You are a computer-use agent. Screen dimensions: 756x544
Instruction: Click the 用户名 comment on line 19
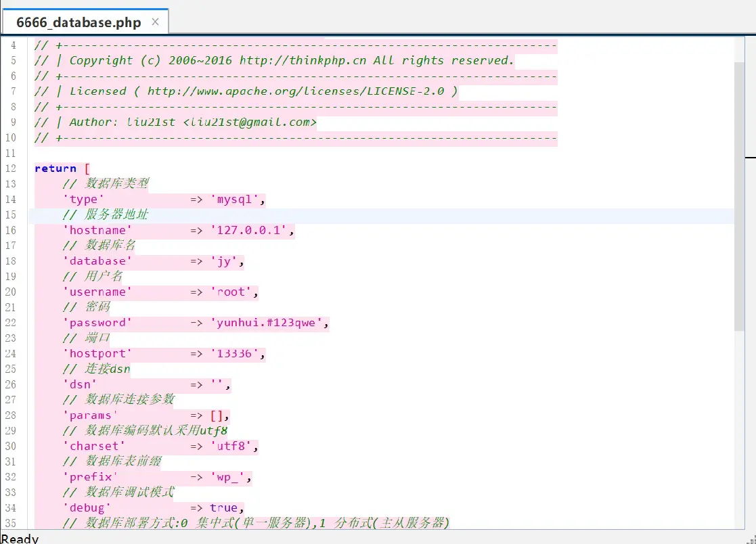click(x=93, y=276)
